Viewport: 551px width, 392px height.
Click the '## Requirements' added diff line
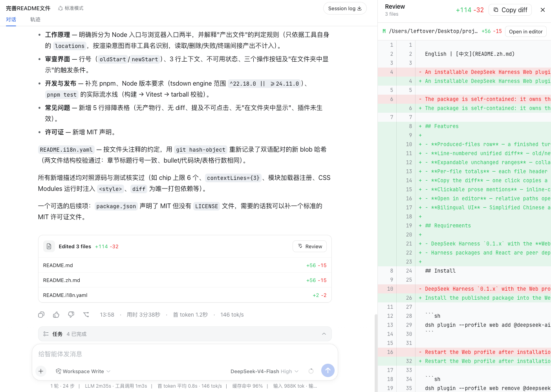pos(464,225)
